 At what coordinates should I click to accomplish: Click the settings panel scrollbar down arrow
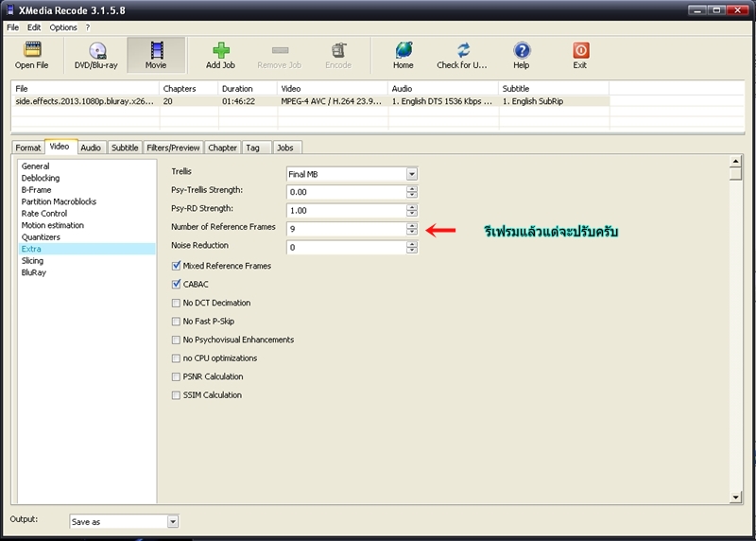click(x=735, y=497)
